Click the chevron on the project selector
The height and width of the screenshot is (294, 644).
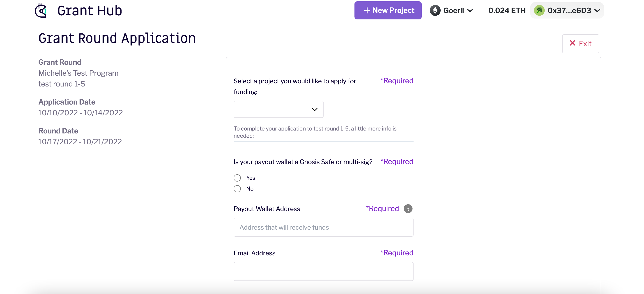point(315,109)
